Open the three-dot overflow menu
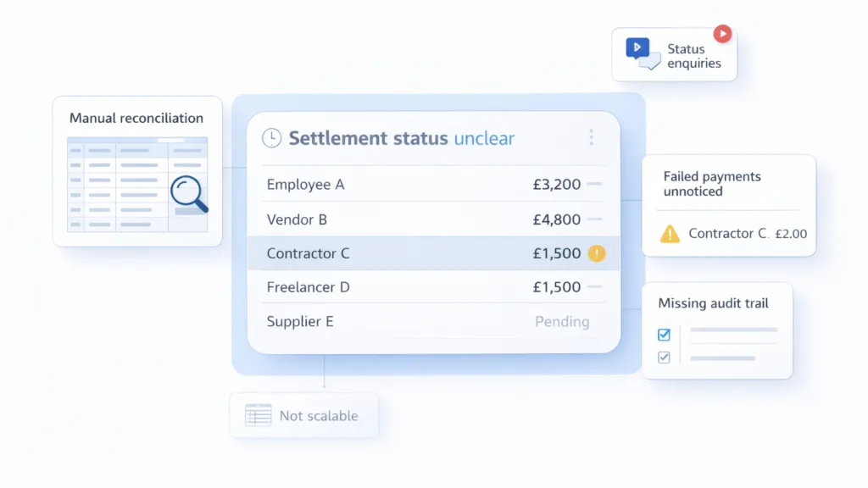The image size is (868, 488). click(x=591, y=137)
